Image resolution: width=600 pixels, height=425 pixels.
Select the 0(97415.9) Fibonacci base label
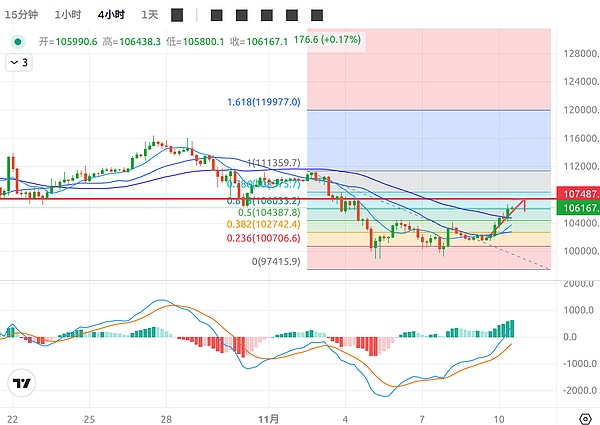[275, 261]
